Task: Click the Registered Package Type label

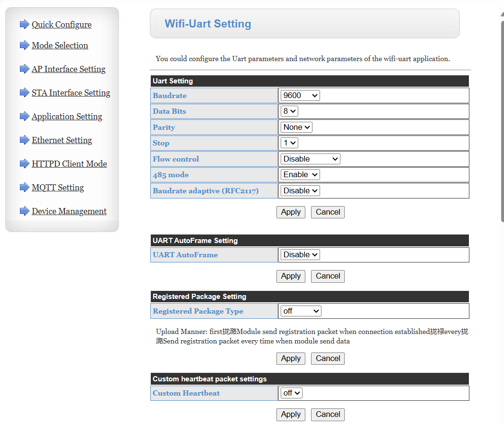Action: (x=198, y=311)
